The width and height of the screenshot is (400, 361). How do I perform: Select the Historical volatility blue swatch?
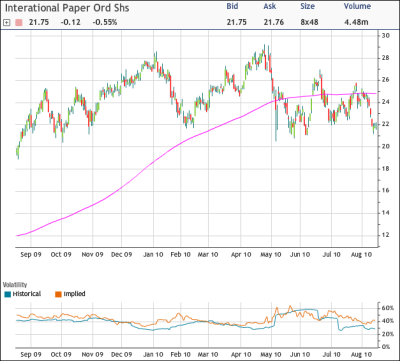[x=8, y=294]
